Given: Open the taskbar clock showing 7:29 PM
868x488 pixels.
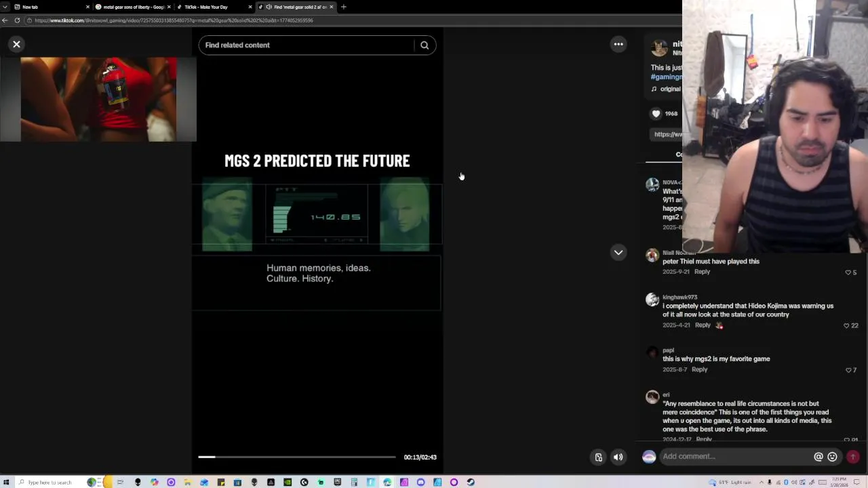Looking at the screenshot, I should (x=839, y=483).
